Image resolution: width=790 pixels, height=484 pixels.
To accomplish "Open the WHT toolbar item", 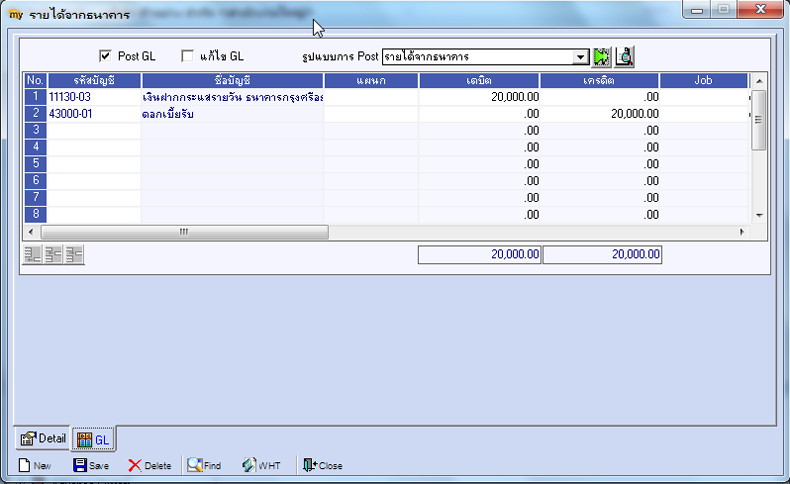I will tap(261, 465).
